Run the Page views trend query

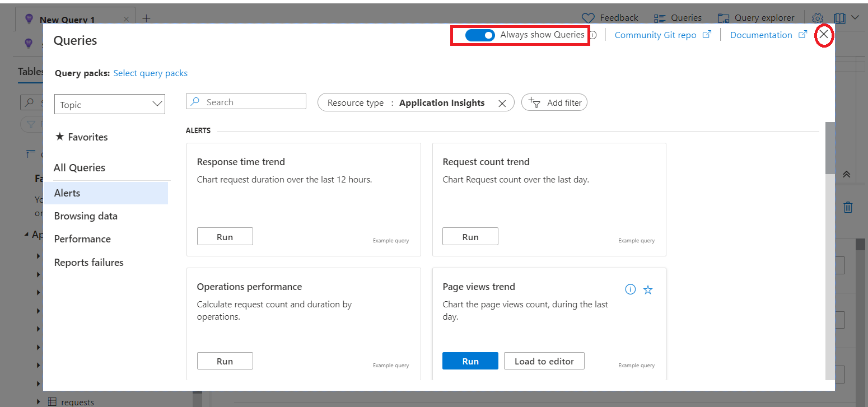point(470,361)
